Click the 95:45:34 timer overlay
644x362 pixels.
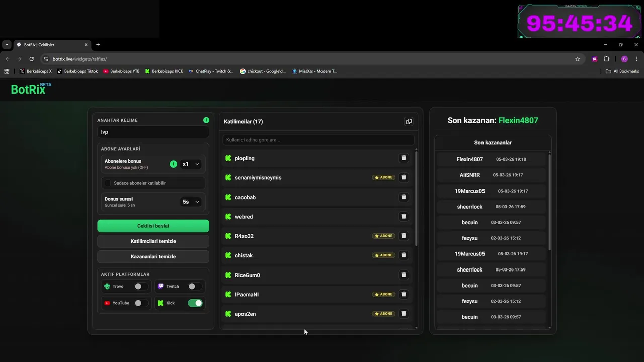pos(579,23)
